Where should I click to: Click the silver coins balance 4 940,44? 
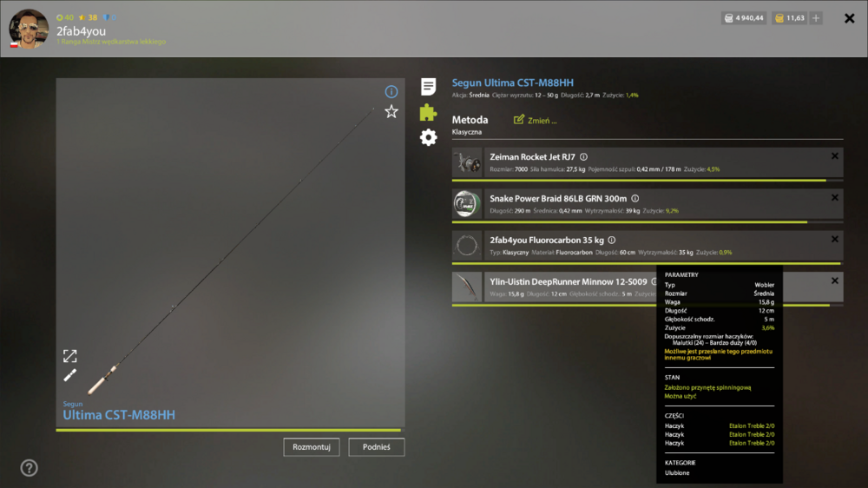click(x=744, y=18)
